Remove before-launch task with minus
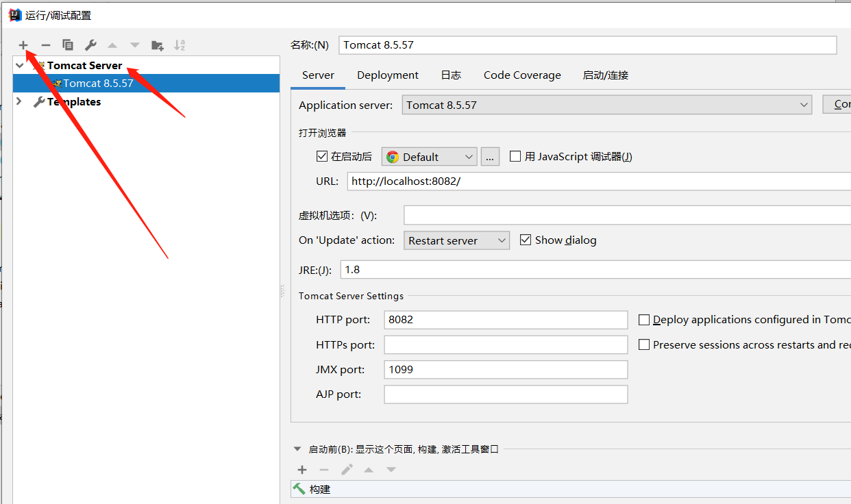Image resolution: width=851 pixels, height=504 pixels. 324,470
